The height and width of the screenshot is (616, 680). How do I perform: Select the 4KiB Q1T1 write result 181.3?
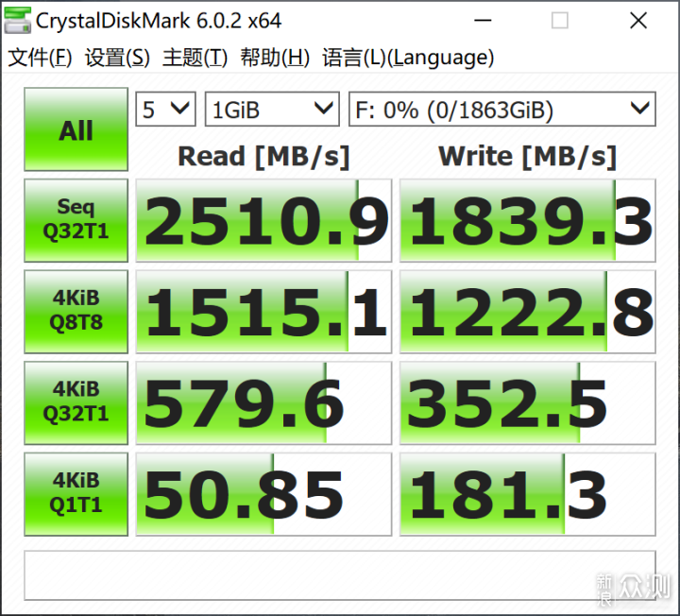pos(527,494)
